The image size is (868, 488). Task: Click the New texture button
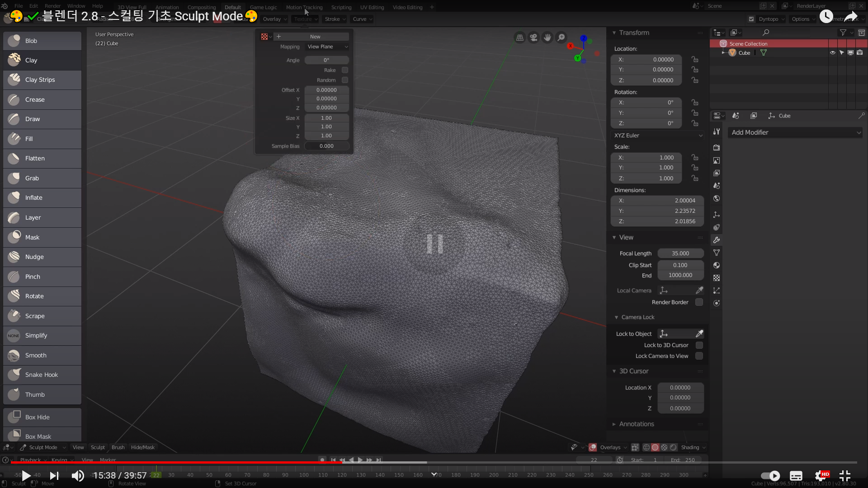(x=315, y=37)
